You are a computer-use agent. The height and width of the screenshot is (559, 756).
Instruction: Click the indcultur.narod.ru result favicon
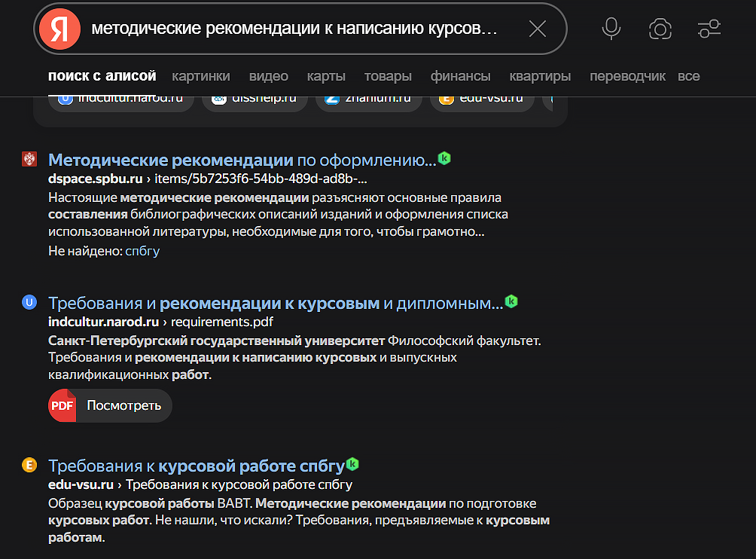pos(29,301)
